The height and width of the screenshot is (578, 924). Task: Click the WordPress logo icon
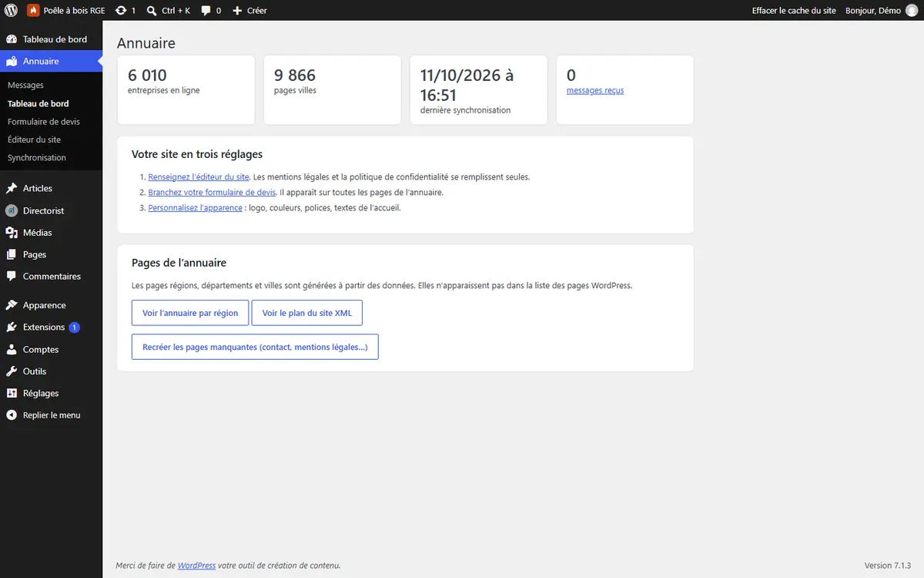click(x=11, y=11)
